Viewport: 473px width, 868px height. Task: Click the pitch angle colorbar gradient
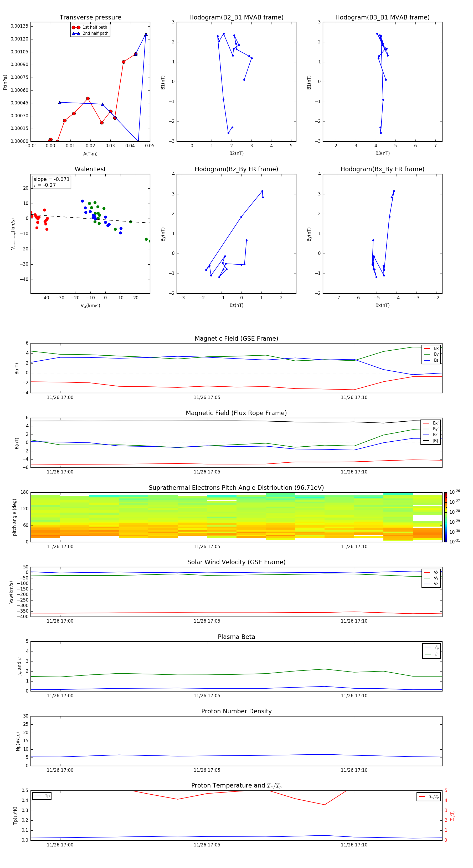[446, 517]
